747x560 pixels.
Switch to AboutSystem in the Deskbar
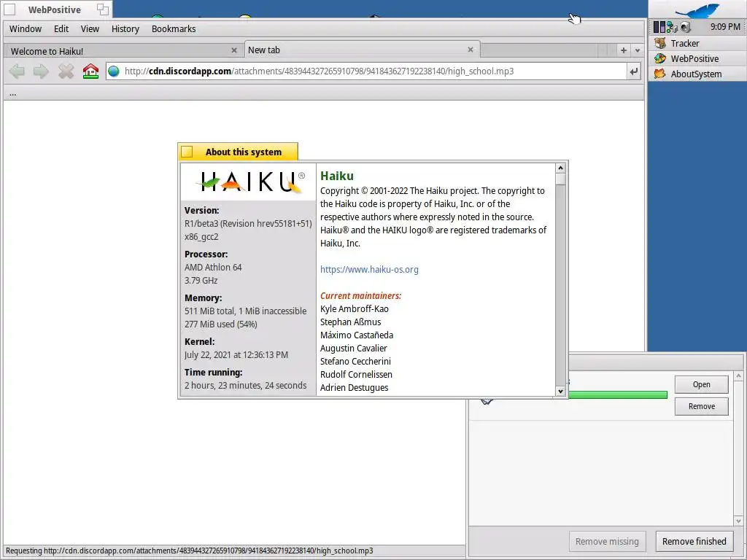[697, 74]
